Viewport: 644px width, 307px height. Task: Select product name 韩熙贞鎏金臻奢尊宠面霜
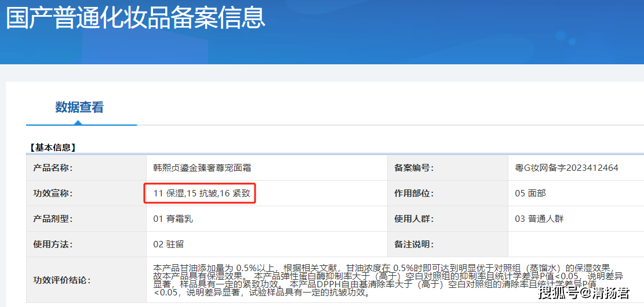point(202,168)
